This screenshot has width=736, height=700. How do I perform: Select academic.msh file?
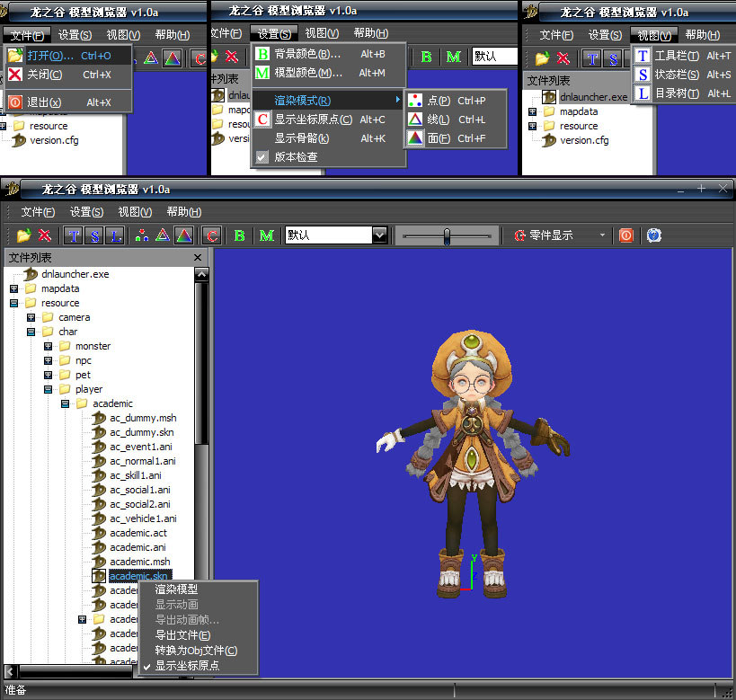click(140, 562)
